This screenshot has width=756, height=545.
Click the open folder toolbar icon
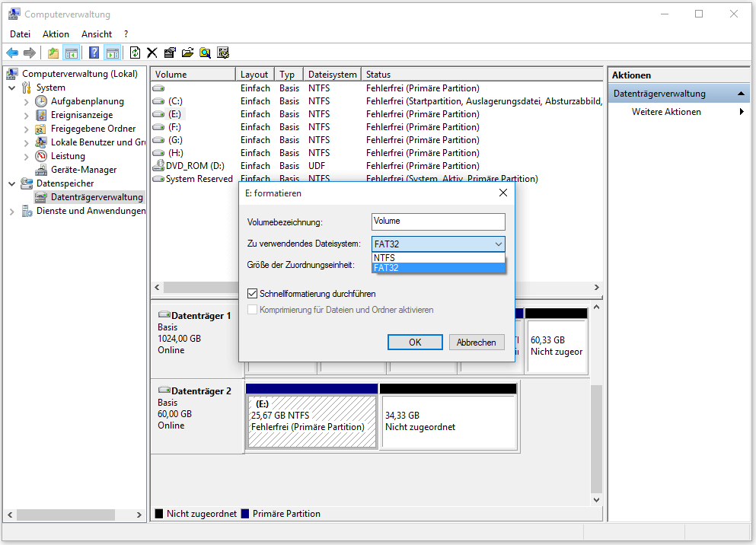click(x=187, y=53)
